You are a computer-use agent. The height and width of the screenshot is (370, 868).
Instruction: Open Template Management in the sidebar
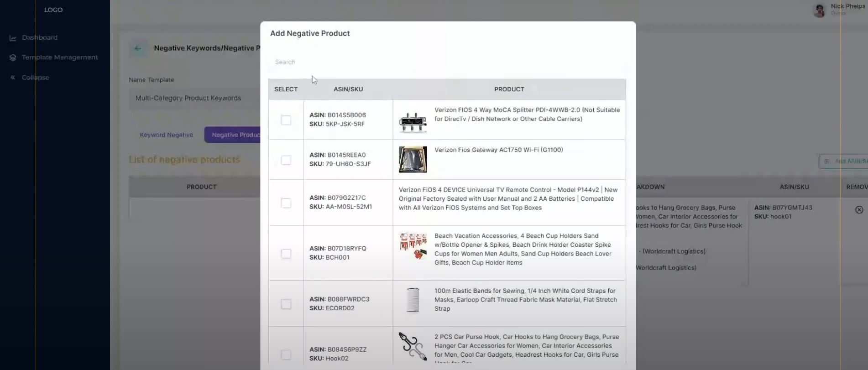tap(60, 57)
